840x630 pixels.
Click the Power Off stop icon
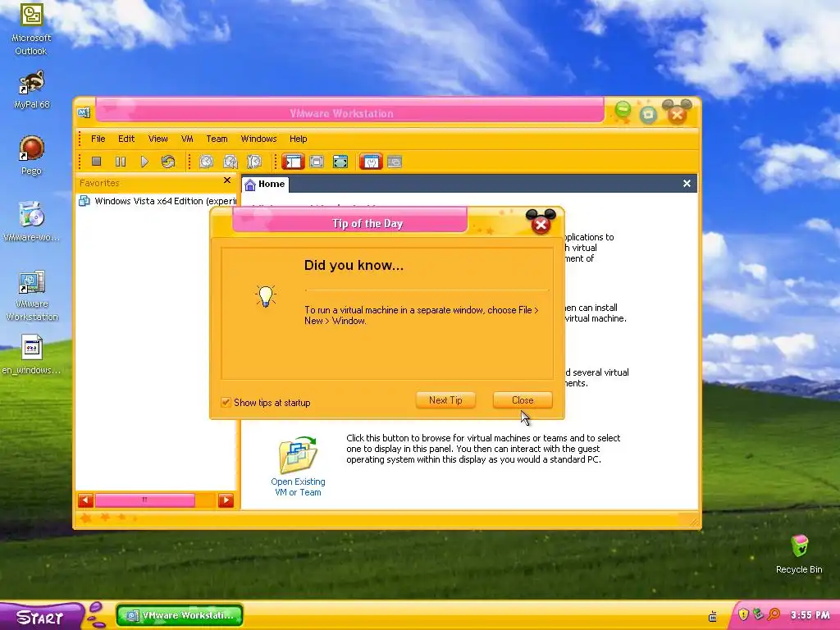pos(97,162)
